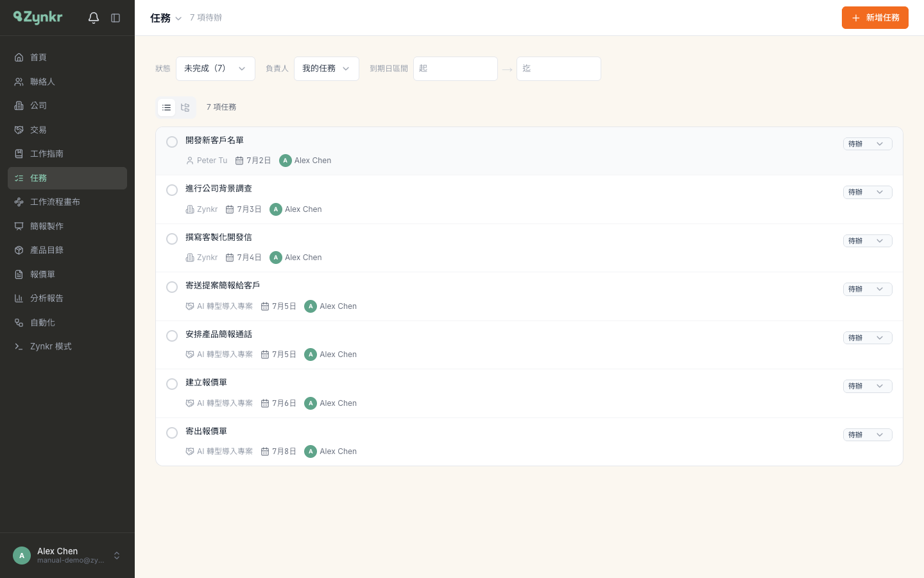Click the 自動化 icon
The width and height of the screenshot is (924, 578).
19,322
